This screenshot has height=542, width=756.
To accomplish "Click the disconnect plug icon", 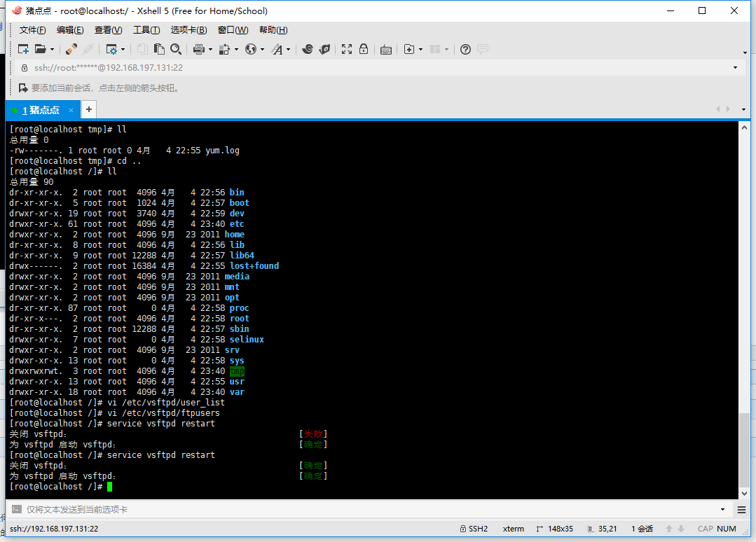I will [x=88, y=49].
